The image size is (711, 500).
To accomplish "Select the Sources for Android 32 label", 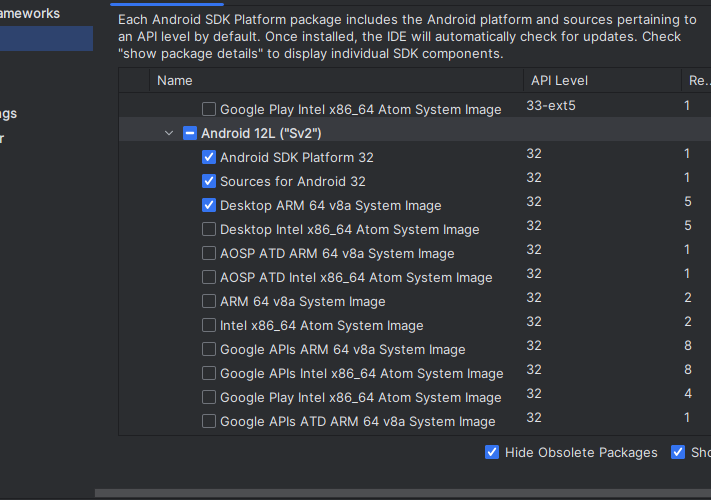I will [x=292, y=182].
